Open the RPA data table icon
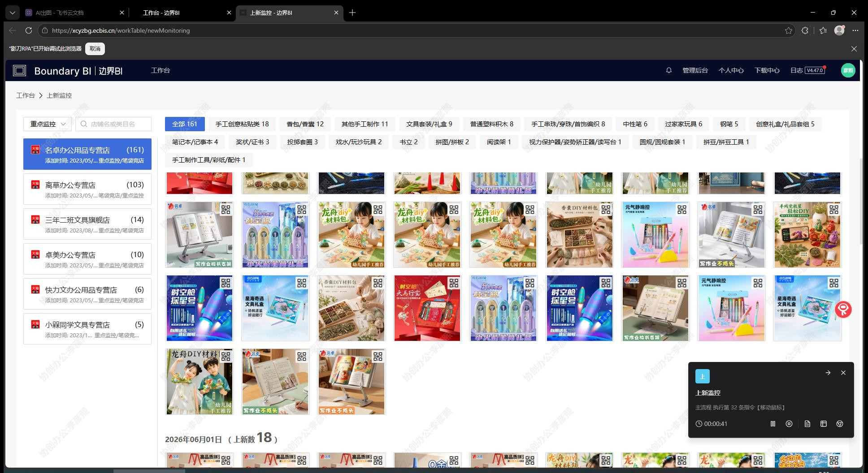 (x=824, y=424)
